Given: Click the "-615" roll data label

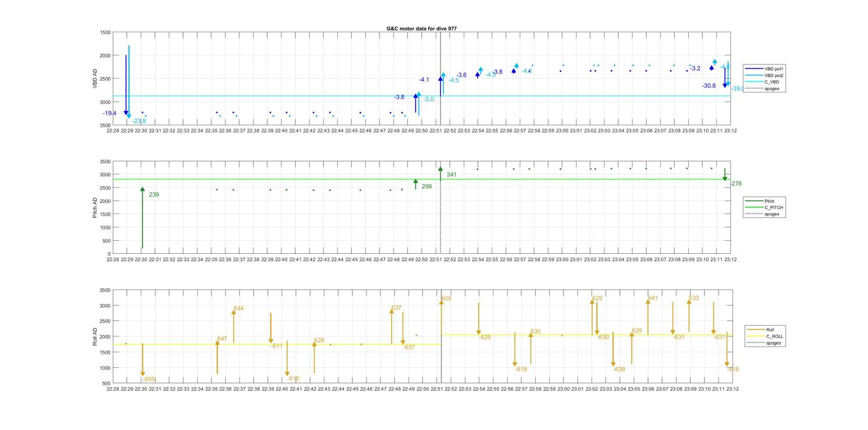Looking at the screenshot, I should (x=293, y=378).
